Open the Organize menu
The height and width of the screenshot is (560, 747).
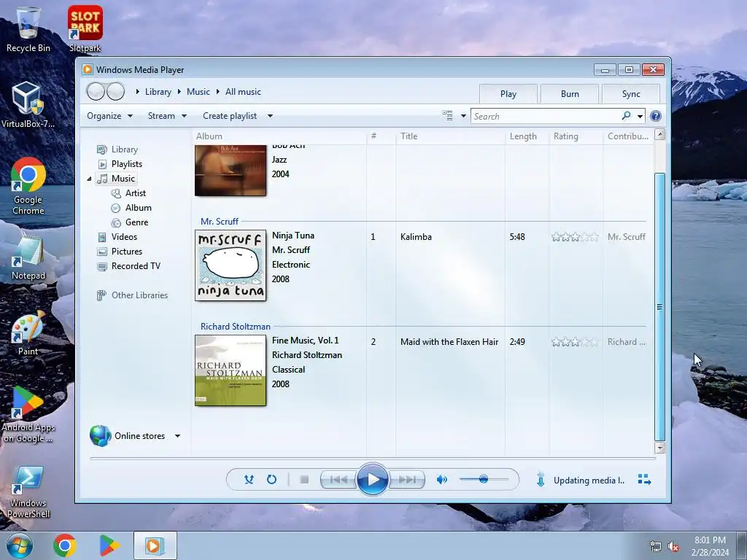(109, 116)
